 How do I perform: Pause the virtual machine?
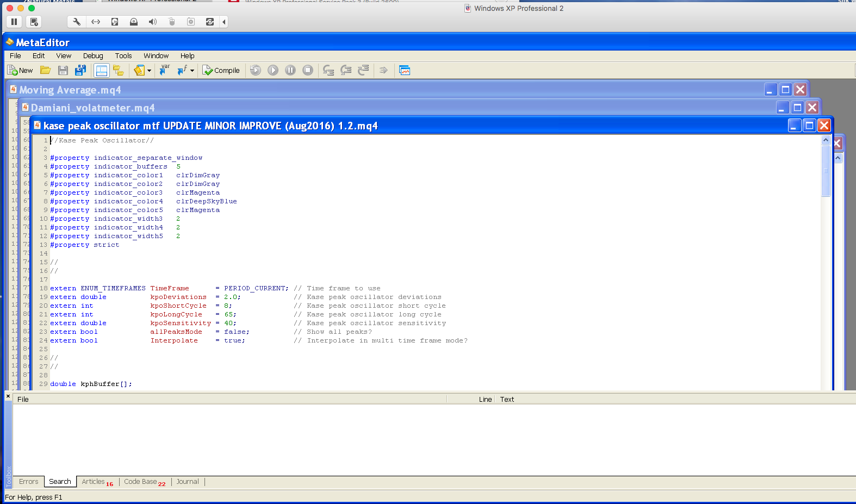[14, 22]
